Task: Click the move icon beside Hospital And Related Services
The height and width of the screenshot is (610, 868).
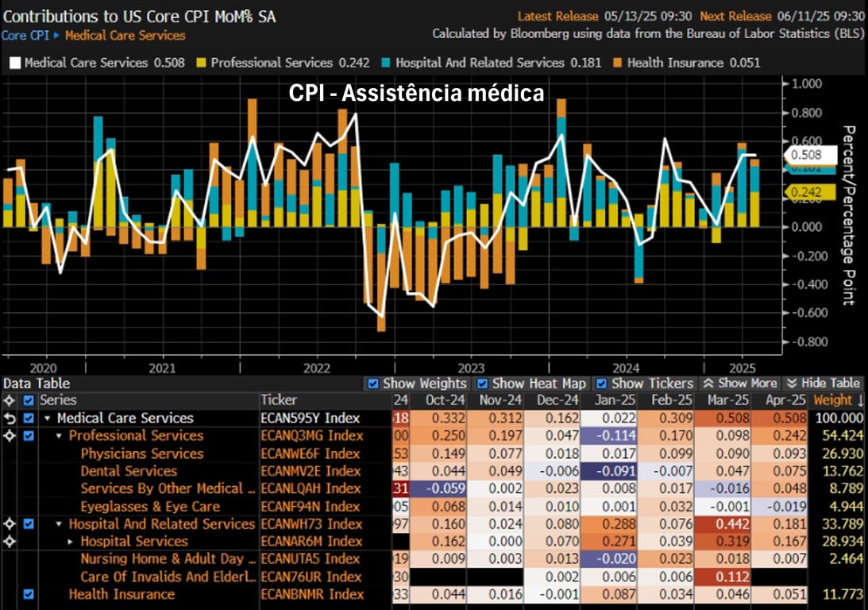Action: [10, 523]
